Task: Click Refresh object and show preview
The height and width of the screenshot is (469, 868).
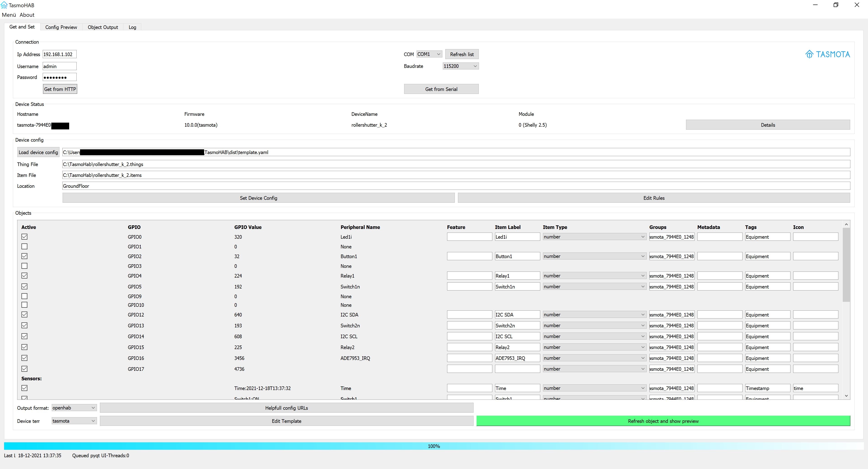Action: tap(663, 421)
